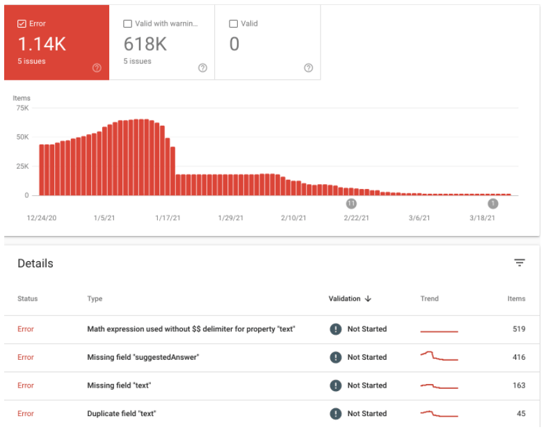546x432 pixels.
Task: Click trend sparkline for Missing field "text" row
Action: (439, 386)
